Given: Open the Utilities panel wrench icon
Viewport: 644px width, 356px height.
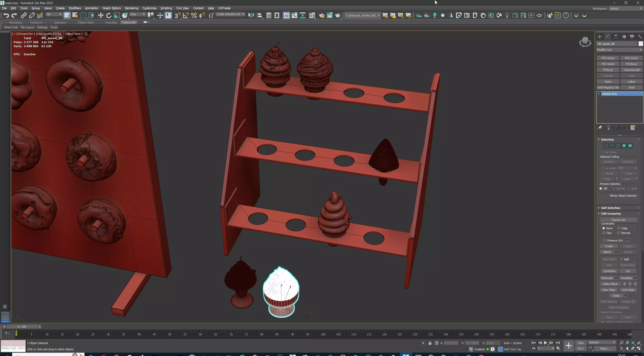Looking at the screenshot, I should click(640, 37).
